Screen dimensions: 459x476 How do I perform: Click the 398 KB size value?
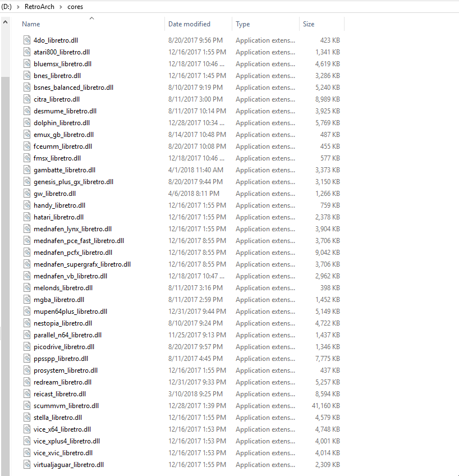[x=330, y=288]
